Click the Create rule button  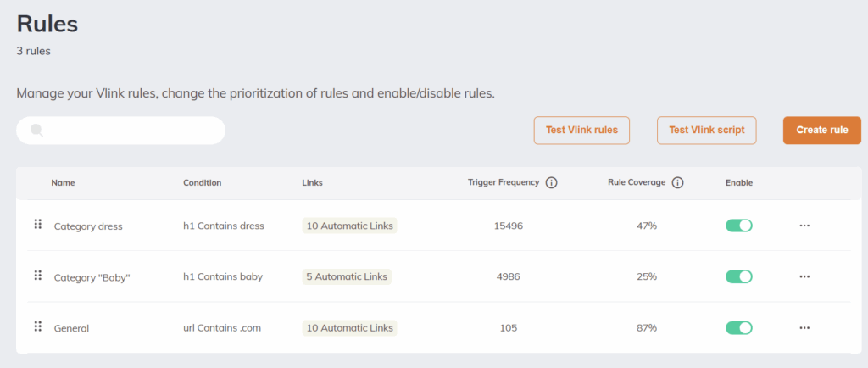coord(821,130)
